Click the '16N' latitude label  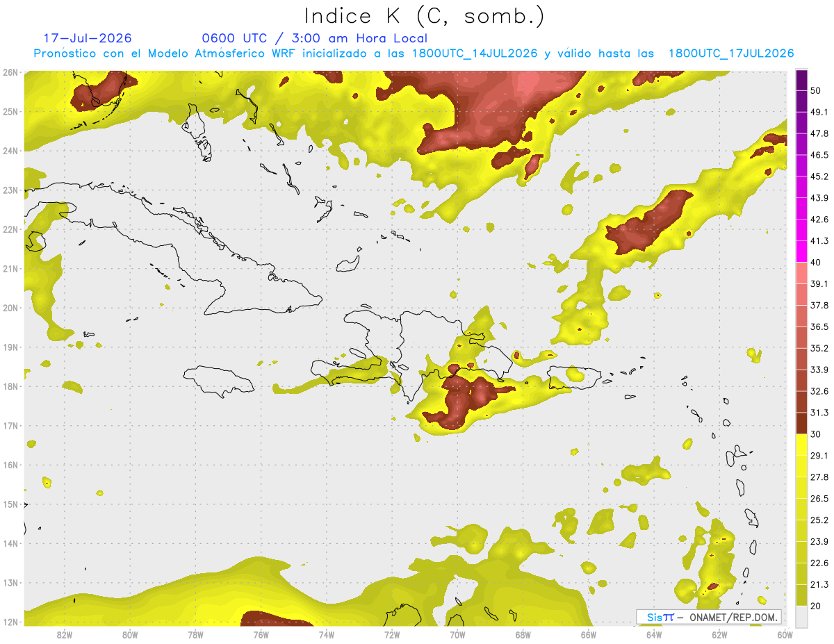click(10, 465)
